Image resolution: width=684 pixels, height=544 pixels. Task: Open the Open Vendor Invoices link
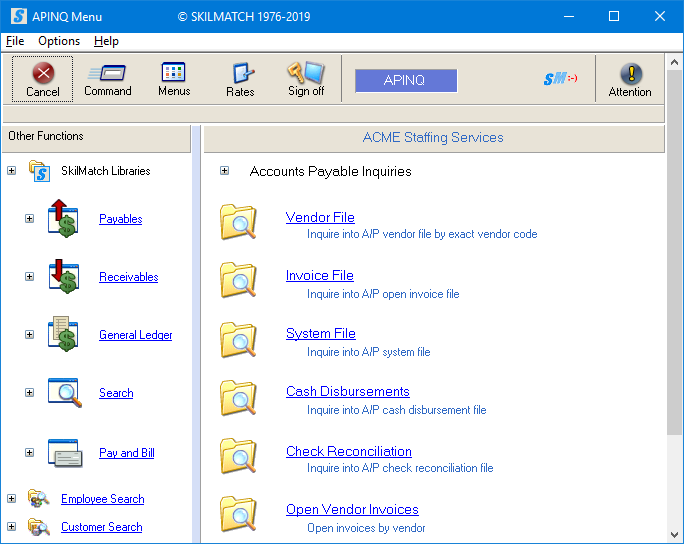[x=352, y=509]
